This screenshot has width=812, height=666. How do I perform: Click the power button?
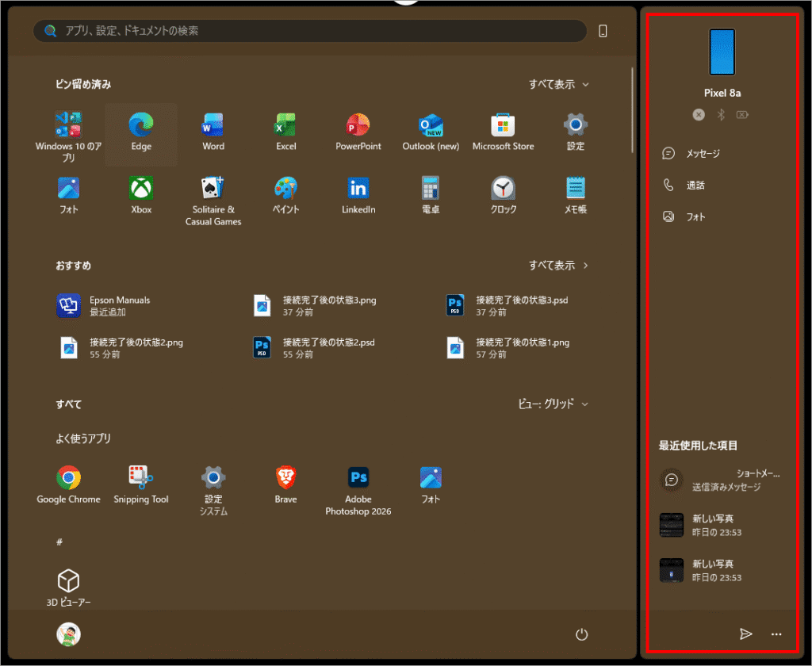581,634
